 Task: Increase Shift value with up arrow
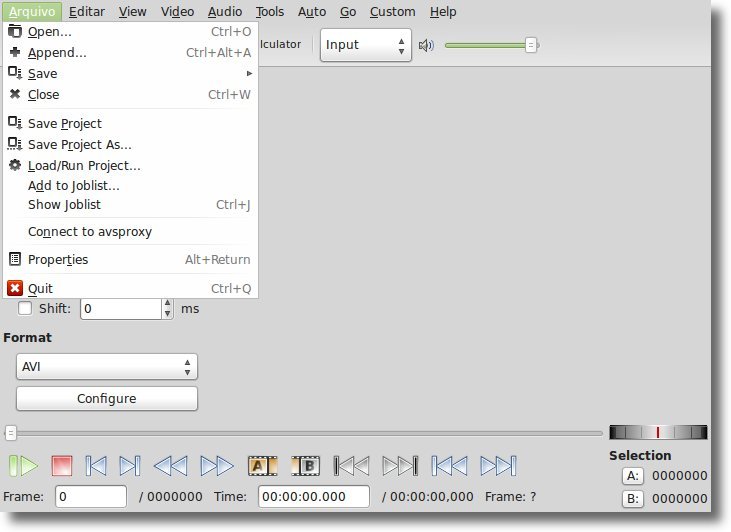pos(167,303)
